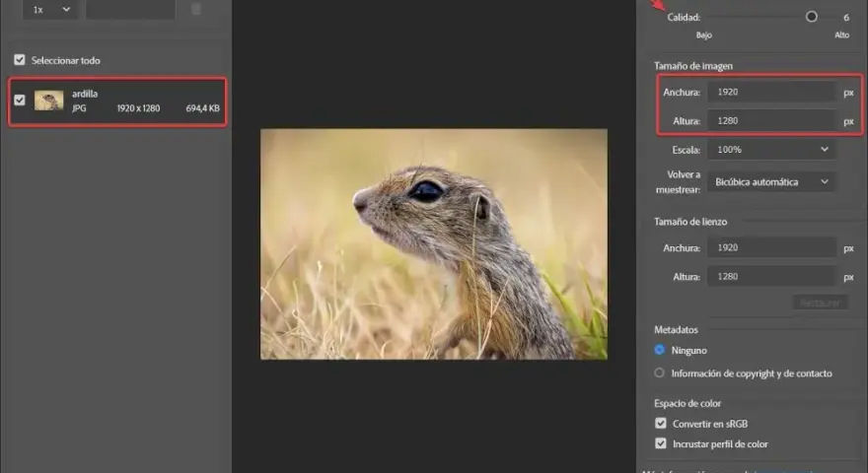Viewport: 868px width, 473px height.
Task: Open the 1x scale size dropdown
Action: pyautogui.click(x=50, y=10)
